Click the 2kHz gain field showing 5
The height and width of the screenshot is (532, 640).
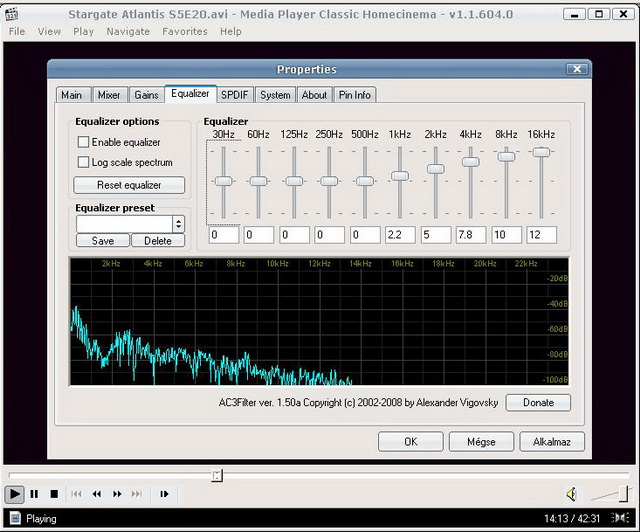(x=436, y=235)
